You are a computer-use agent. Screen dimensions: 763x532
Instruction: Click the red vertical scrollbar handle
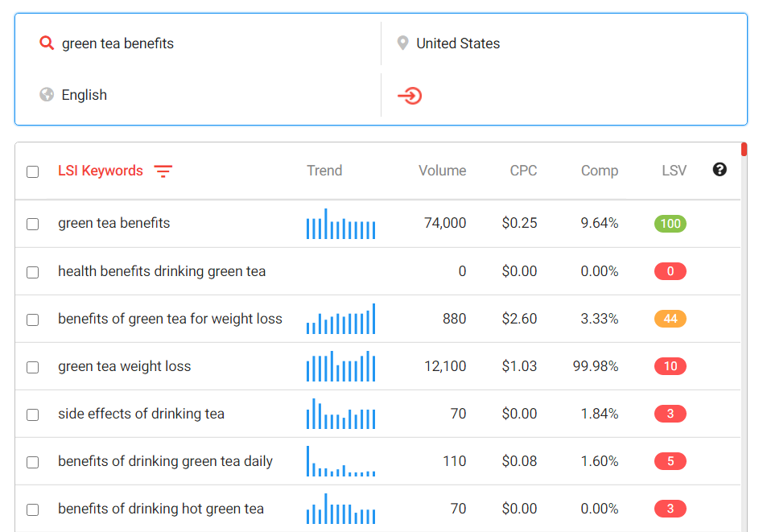744,150
